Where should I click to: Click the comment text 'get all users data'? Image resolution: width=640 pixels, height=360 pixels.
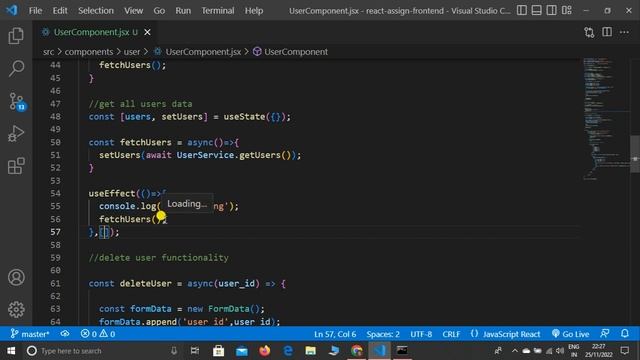(145, 104)
